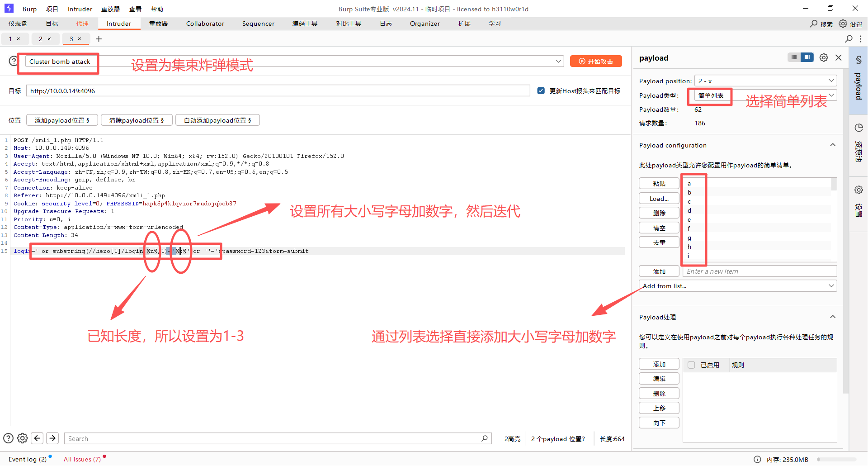Open the 项目 menu
The height and width of the screenshot is (466, 868).
point(52,9)
